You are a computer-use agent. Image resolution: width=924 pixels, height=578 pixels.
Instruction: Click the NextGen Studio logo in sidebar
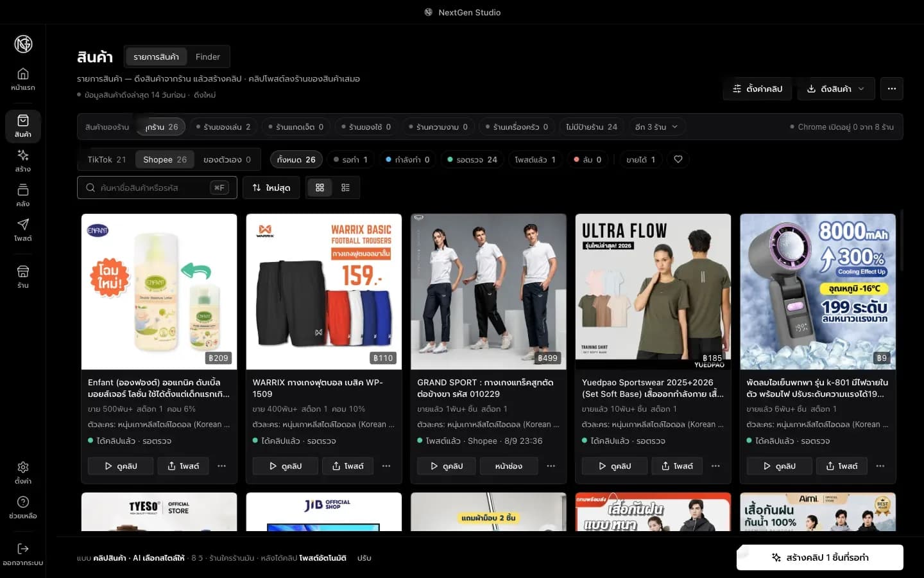(23, 44)
